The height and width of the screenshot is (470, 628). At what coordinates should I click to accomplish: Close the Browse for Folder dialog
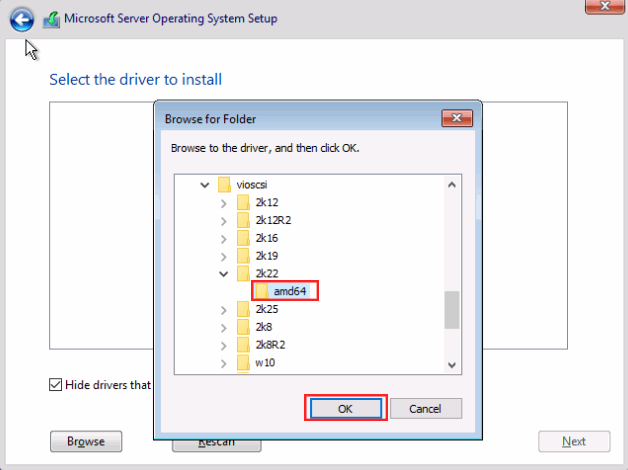click(x=457, y=119)
